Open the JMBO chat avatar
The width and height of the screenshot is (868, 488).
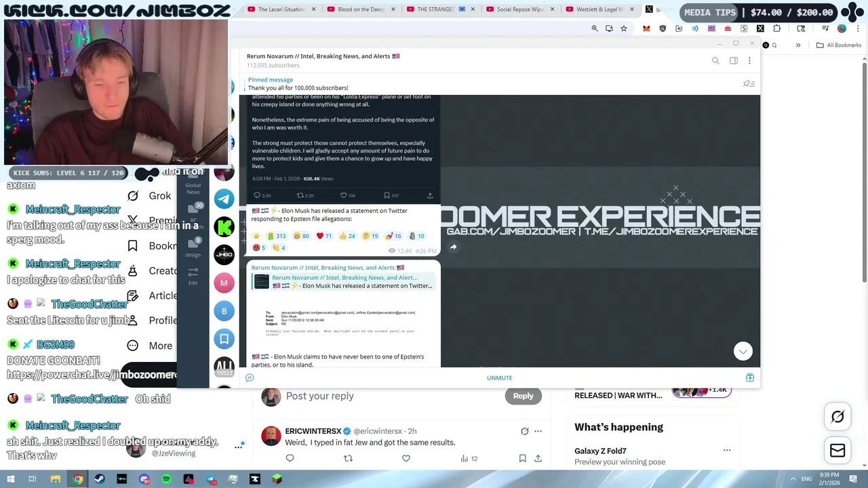(x=224, y=255)
